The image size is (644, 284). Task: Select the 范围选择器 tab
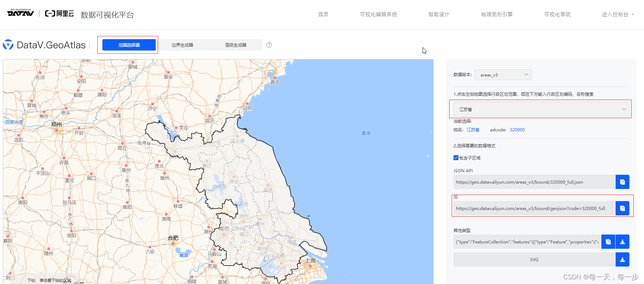click(129, 45)
